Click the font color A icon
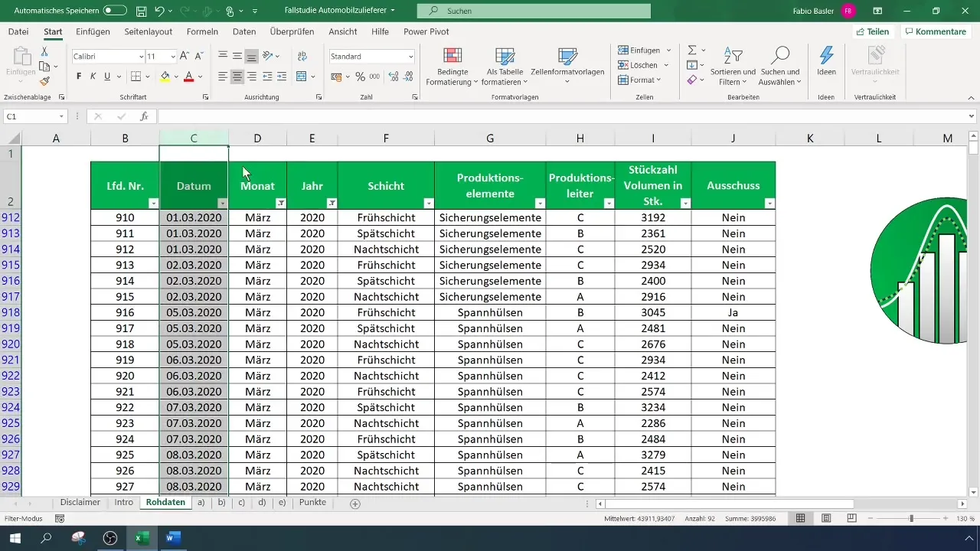The width and height of the screenshot is (980, 551). click(x=189, y=77)
